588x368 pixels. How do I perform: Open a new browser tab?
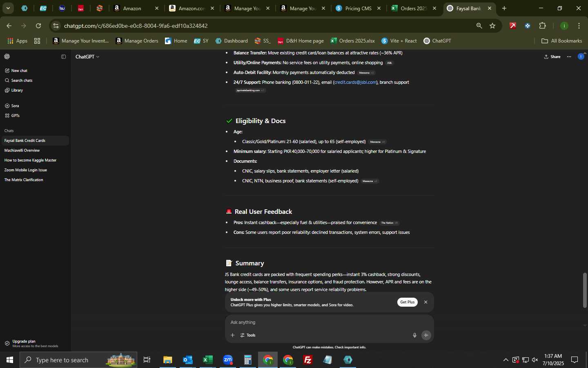[504, 8]
